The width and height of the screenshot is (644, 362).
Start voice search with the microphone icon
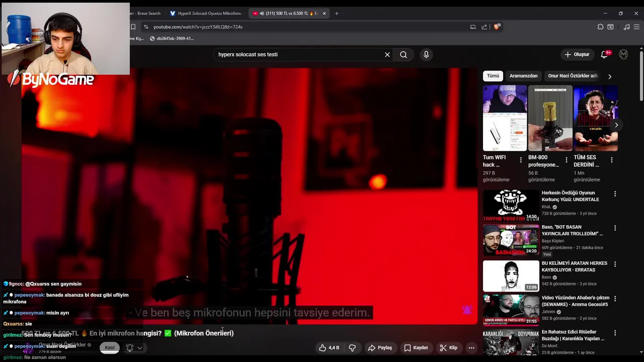[426, 54]
